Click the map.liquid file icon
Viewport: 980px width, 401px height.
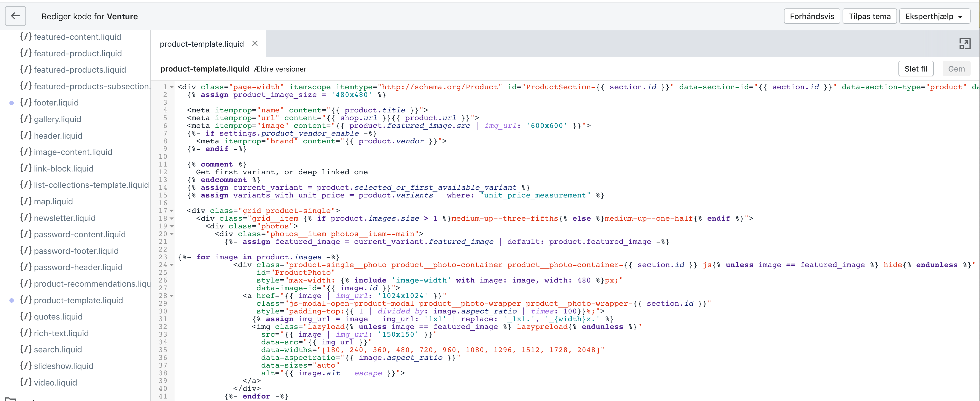(x=26, y=201)
